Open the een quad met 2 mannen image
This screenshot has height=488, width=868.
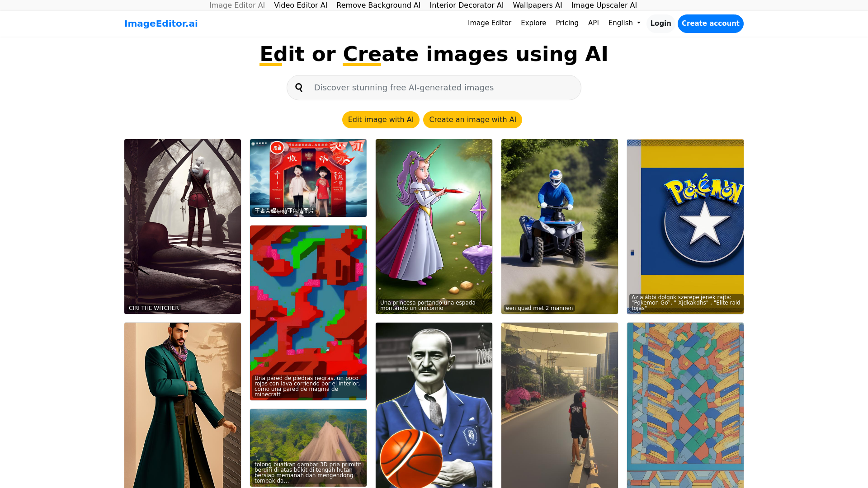tap(560, 226)
